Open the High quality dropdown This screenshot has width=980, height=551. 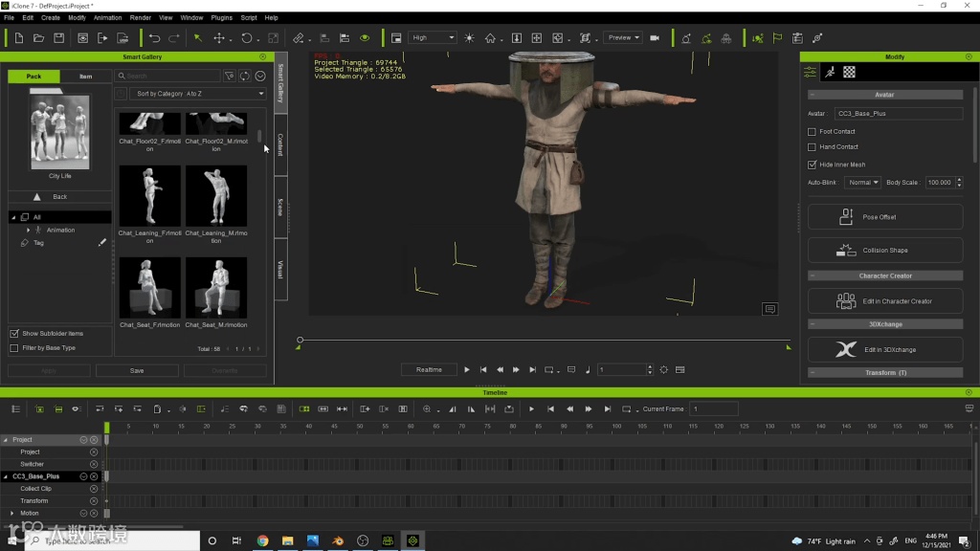[434, 38]
